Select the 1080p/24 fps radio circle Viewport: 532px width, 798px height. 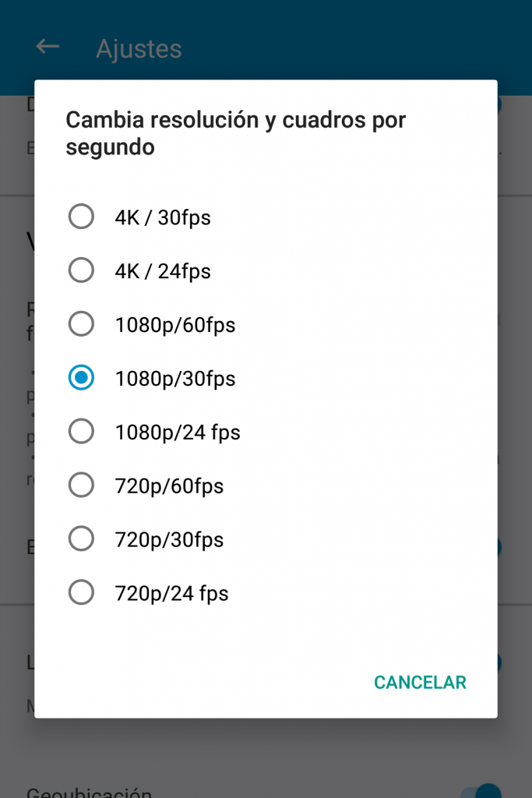click(81, 432)
